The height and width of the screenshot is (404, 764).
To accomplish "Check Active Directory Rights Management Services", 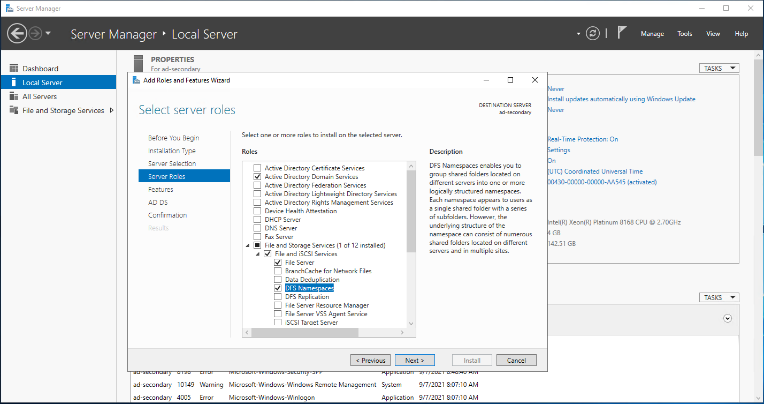I will click(257, 202).
